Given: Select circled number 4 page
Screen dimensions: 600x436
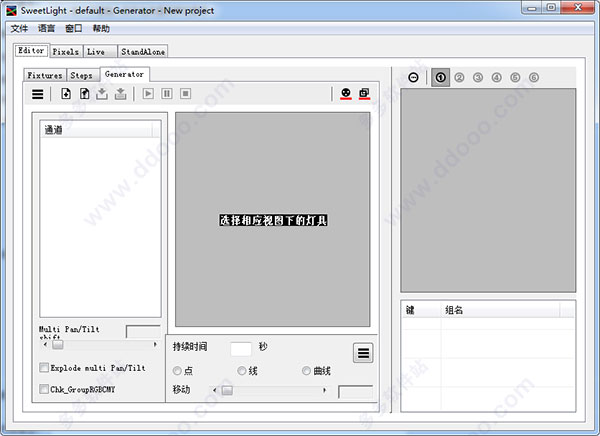Looking at the screenshot, I should click(497, 78).
